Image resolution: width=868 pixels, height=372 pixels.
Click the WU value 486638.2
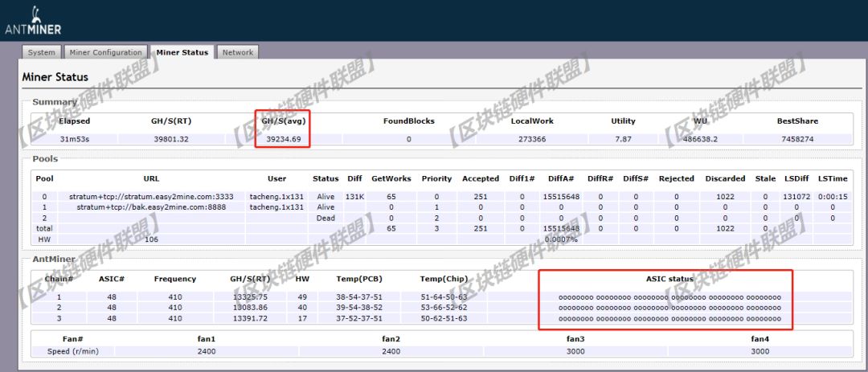[x=700, y=139]
